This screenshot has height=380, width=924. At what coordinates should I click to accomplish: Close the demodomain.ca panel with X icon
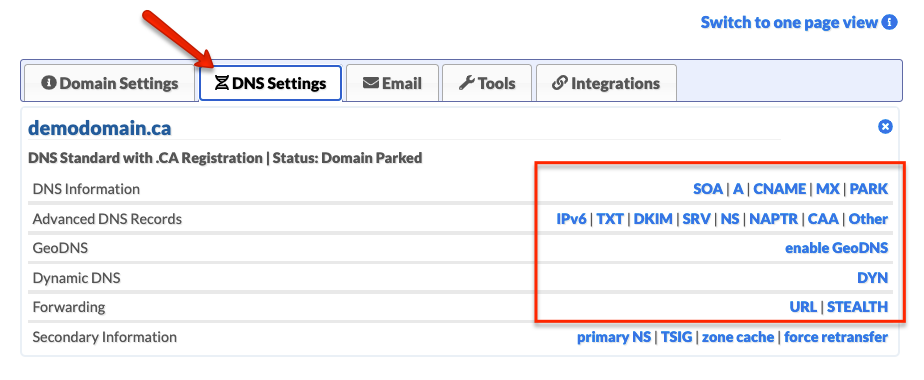(885, 127)
